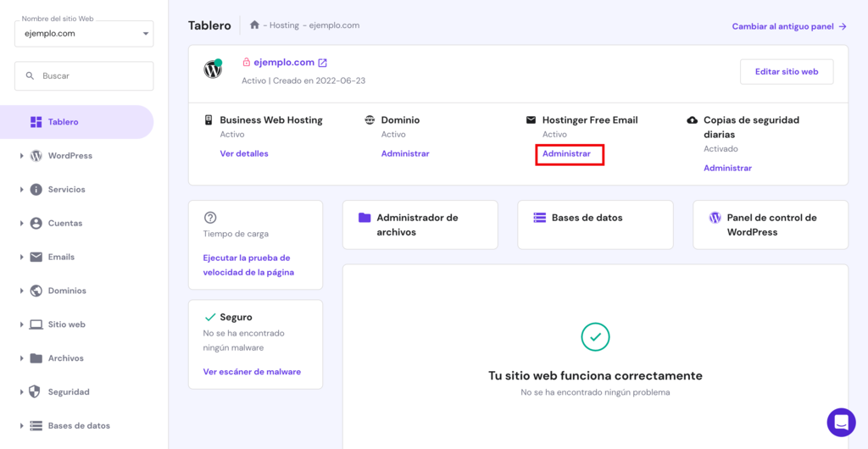Click Administrar under Hostinger Free Email

[x=566, y=153]
